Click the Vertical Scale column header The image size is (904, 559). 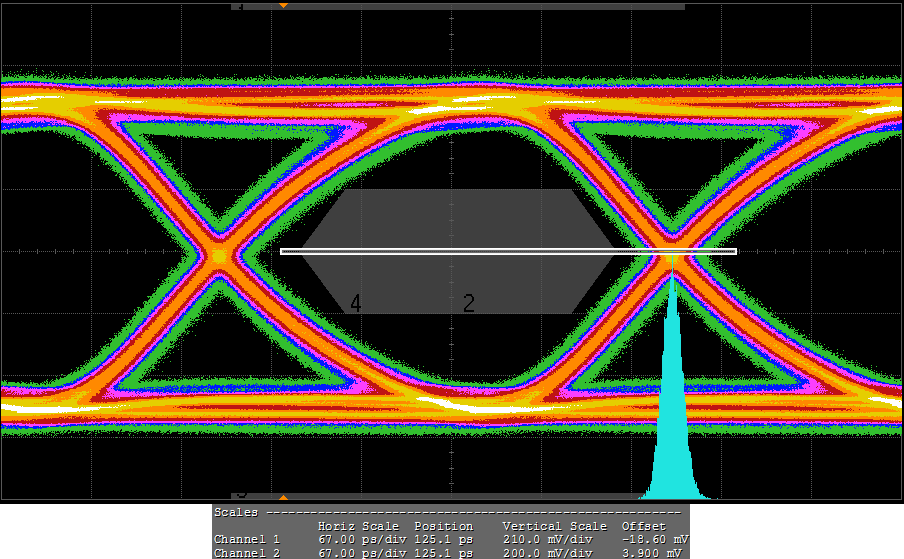554,526
